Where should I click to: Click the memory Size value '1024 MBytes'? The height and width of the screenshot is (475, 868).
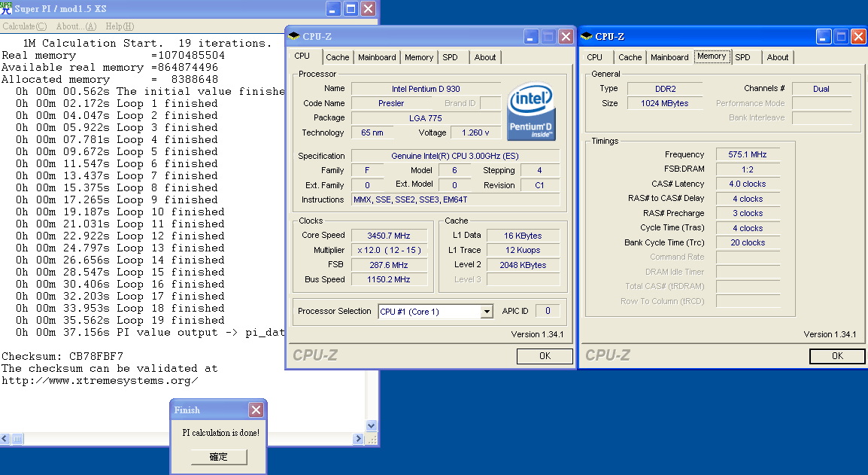[x=665, y=103]
